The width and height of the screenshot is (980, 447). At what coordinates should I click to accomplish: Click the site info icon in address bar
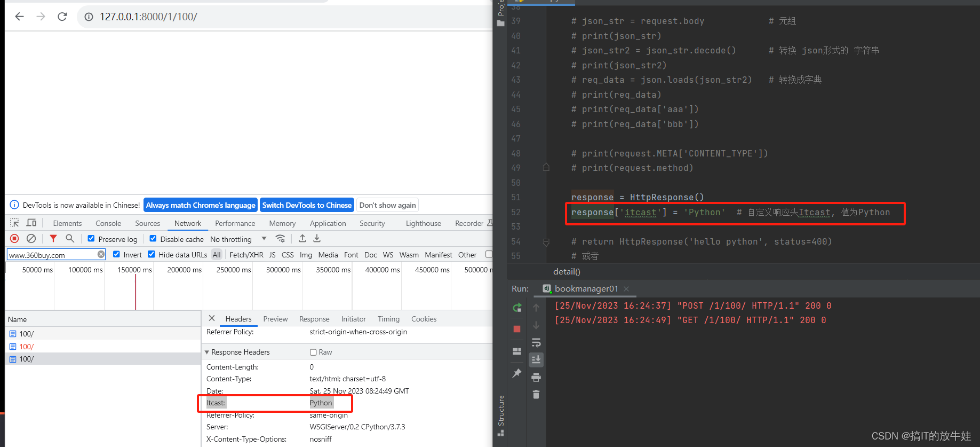pos(89,17)
